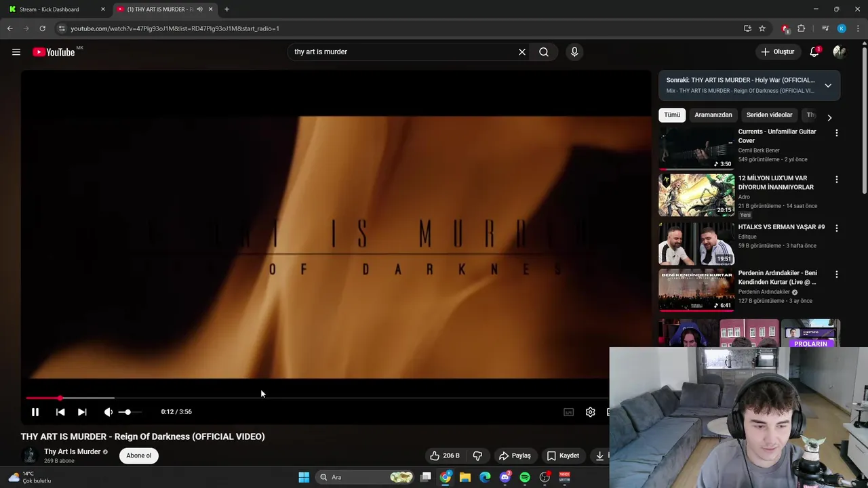Open the Perdenin Ardındakiler video title
The image size is (868, 488).
778,277
